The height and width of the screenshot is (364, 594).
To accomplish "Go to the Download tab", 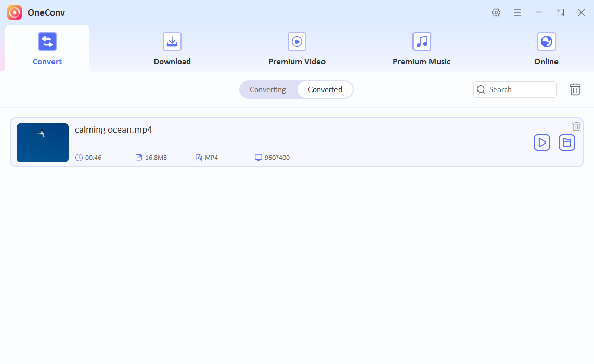I will (172, 61).
